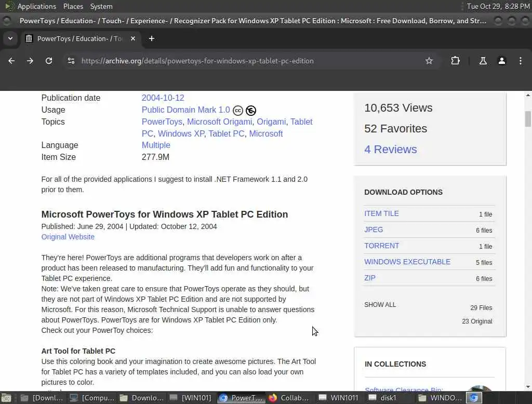532x404 pixels.
Task: Open the ZIP download option
Action: [x=370, y=278]
